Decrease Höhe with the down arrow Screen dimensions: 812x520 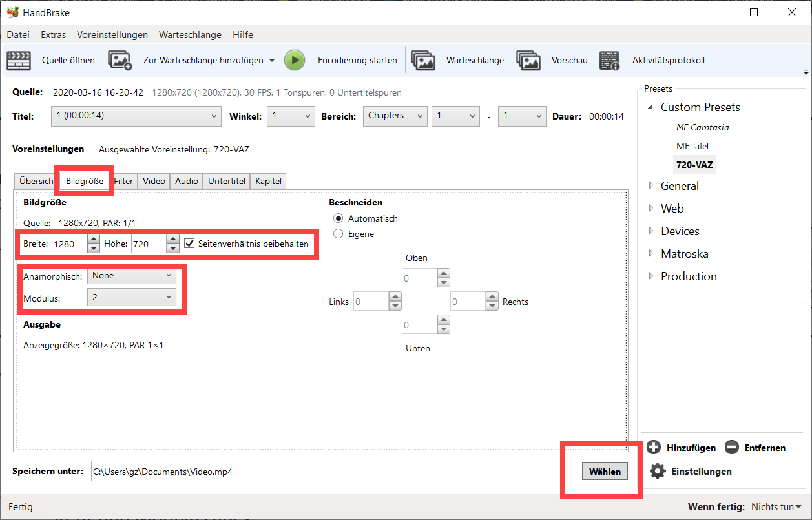(173, 248)
